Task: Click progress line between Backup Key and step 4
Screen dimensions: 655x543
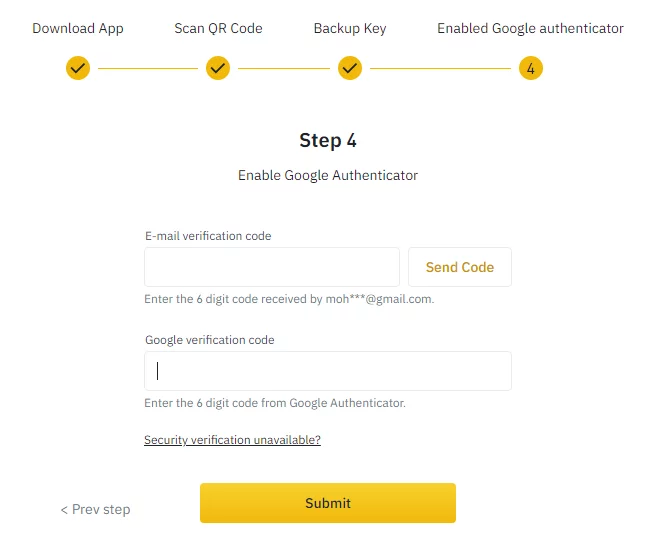Action: [x=440, y=69]
